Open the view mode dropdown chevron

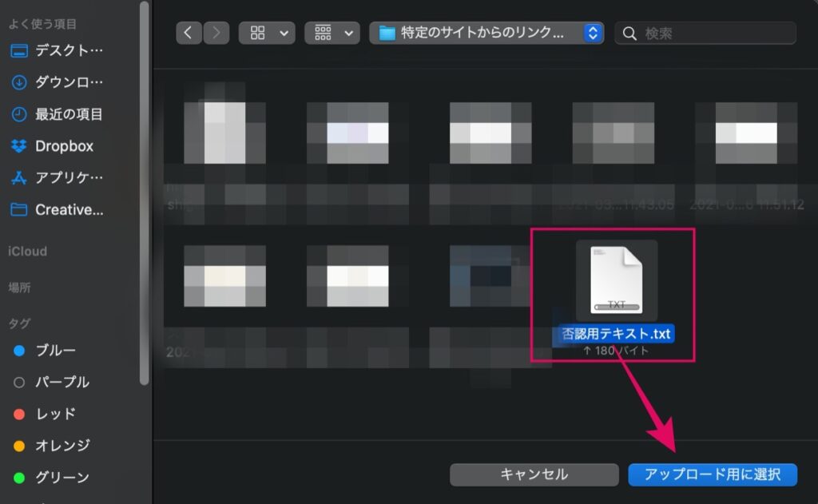point(284,34)
